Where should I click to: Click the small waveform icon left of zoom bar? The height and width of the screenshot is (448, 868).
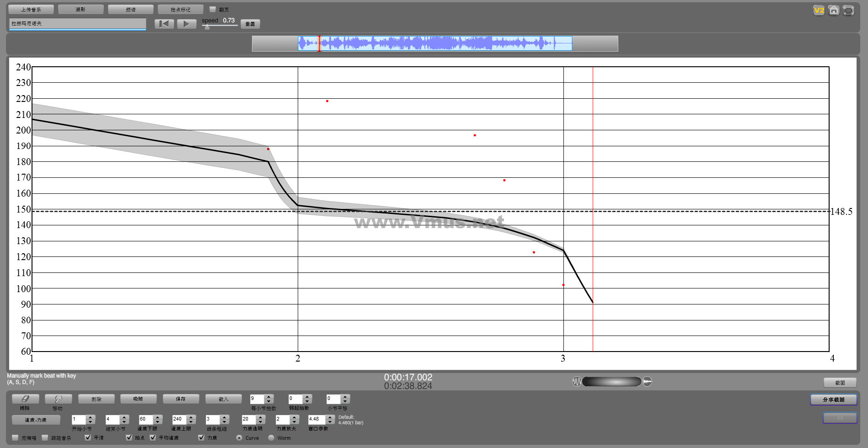click(x=577, y=381)
